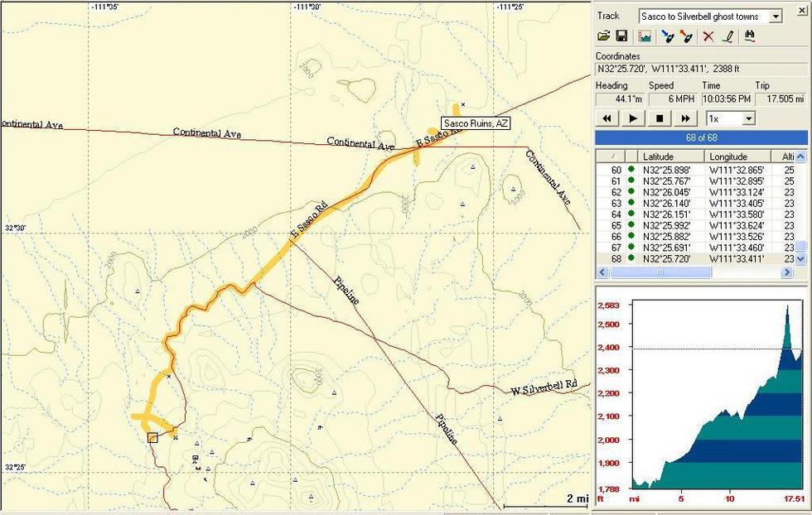The image size is (812, 515).
Task: Click latitude cell N32°25.992'
Action: (666, 226)
